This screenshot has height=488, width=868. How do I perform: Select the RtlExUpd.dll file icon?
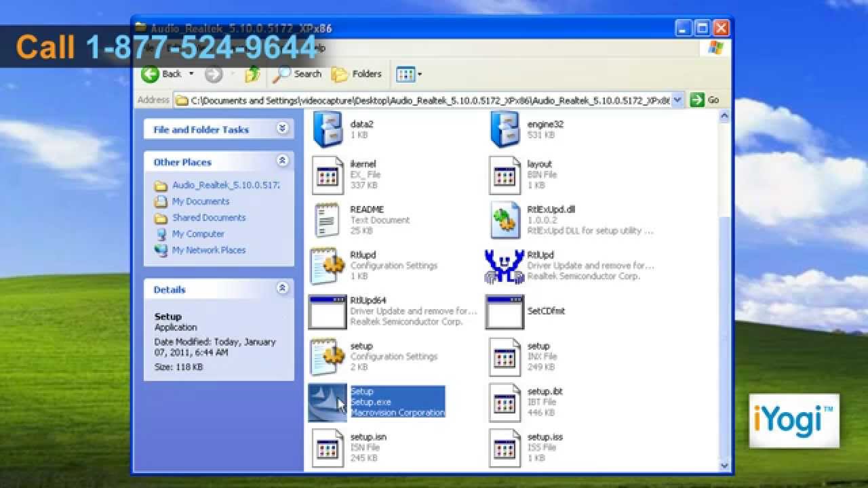tap(505, 220)
